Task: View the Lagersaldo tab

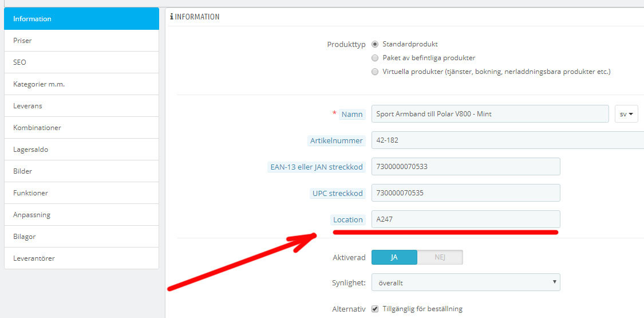Action: click(x=81, y=150)
